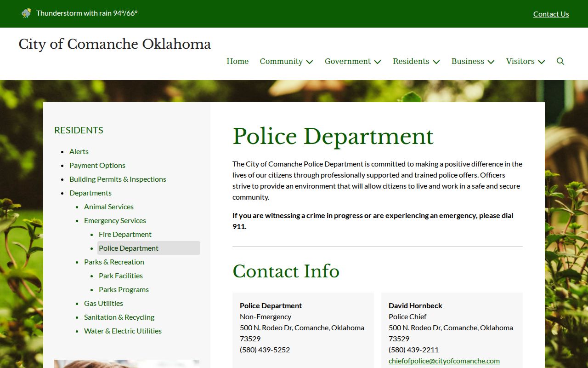Image resolution: width=588 pixels, height=368 pixels.
Task: Click the thunderstorm weather icon
Action: (x=26, y=13)
